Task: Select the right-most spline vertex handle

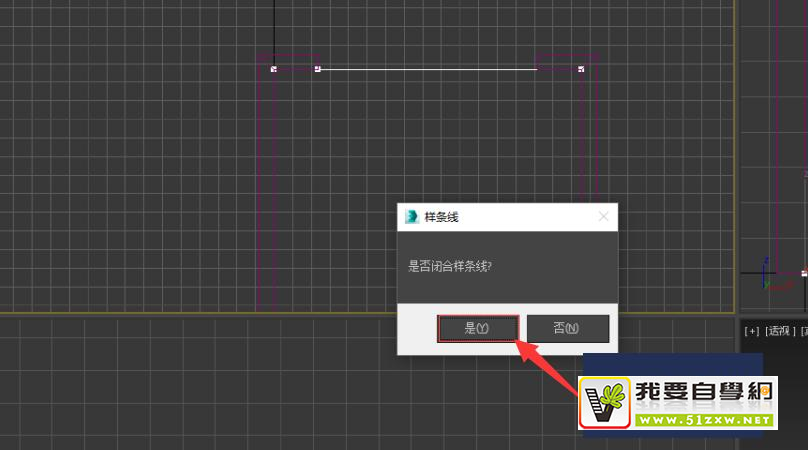Action: click(581, 69)
